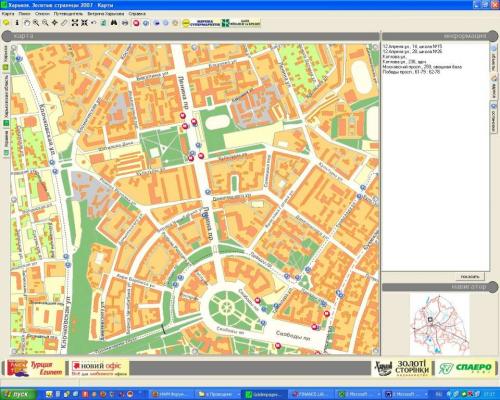
Task: Open the Карта menu
Action: (8, 14)
